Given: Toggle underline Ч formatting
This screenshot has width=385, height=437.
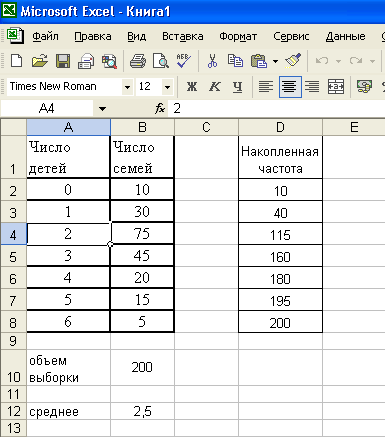Looking at the screenshot, I should pos(237,87).
